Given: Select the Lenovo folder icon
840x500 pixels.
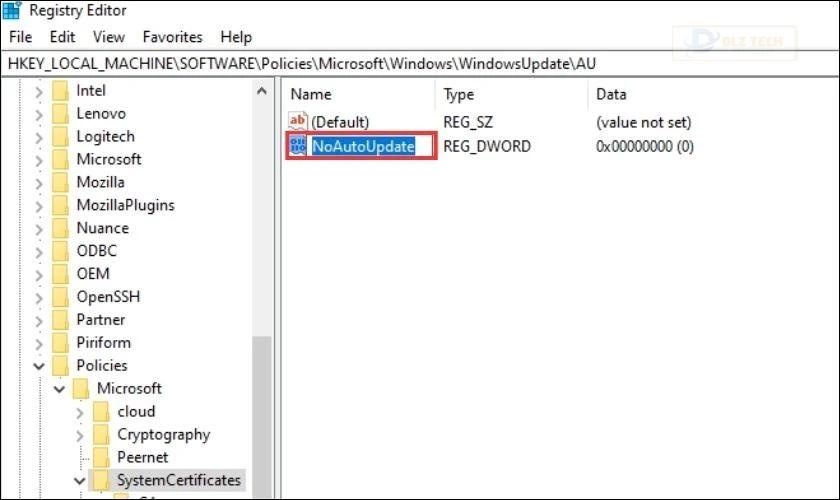Looking at the screenshot, I should coord(61,113).
